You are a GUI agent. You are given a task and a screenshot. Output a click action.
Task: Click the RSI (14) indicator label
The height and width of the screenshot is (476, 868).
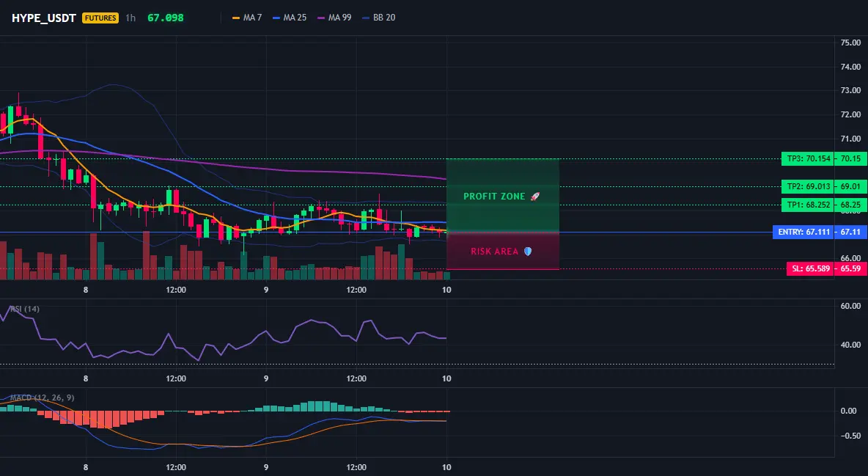[24, 310]
